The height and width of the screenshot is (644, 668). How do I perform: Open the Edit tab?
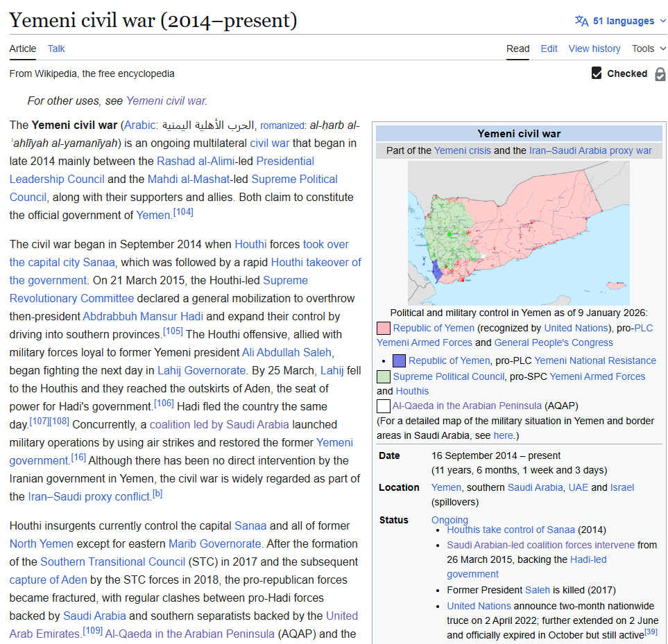[x=549, y=49]
